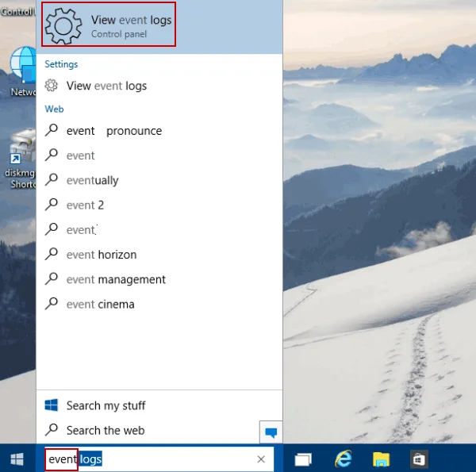Screen dimensions: 476x472
Task: Pick the 'event horizon' suggestion
Action: pyautogui.click(x=159, y=255)
